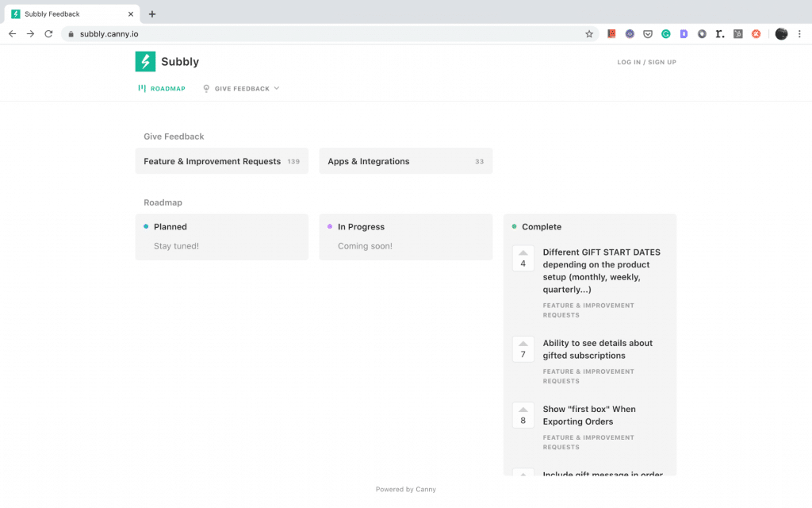Open the Chrome profile avatar
Screen dimensions: 812x508
point(781,34)
